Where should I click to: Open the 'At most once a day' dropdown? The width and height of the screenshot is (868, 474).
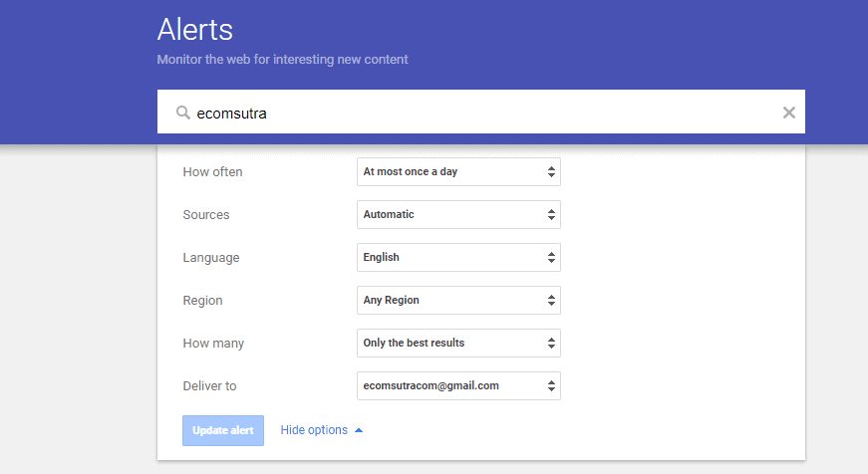458,172
